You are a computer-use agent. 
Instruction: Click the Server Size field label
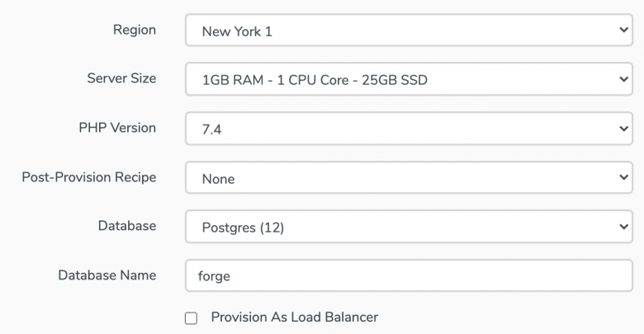pyautogui.click(x=121, y=78)
